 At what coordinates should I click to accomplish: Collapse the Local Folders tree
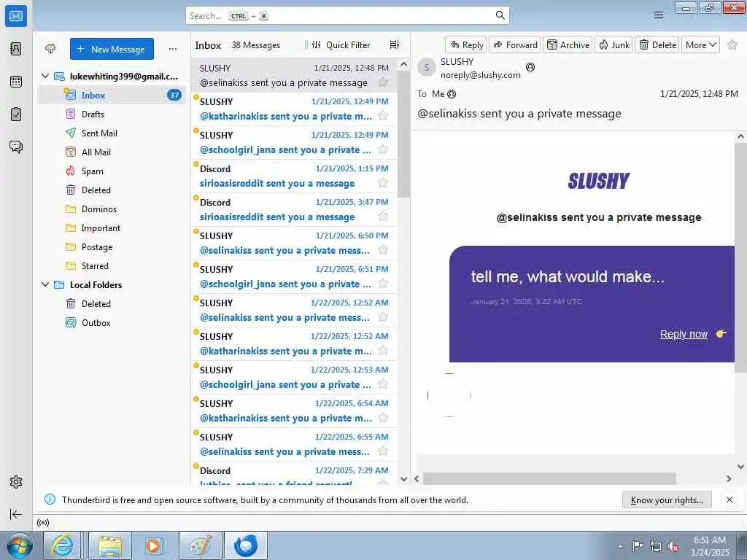(x=45, y=284)
